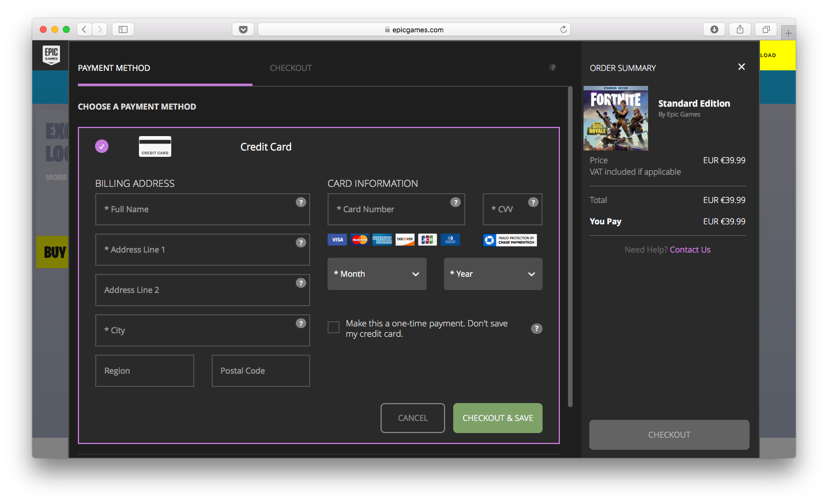Enable the one-time payment checkbox
This screenshot has height=504, width=828.
point(333,328)
